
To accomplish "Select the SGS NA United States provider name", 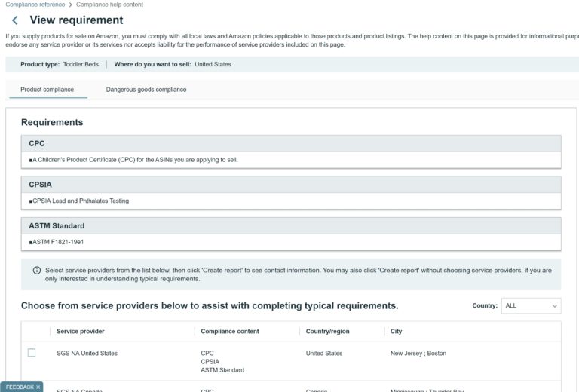I will 87,353.
